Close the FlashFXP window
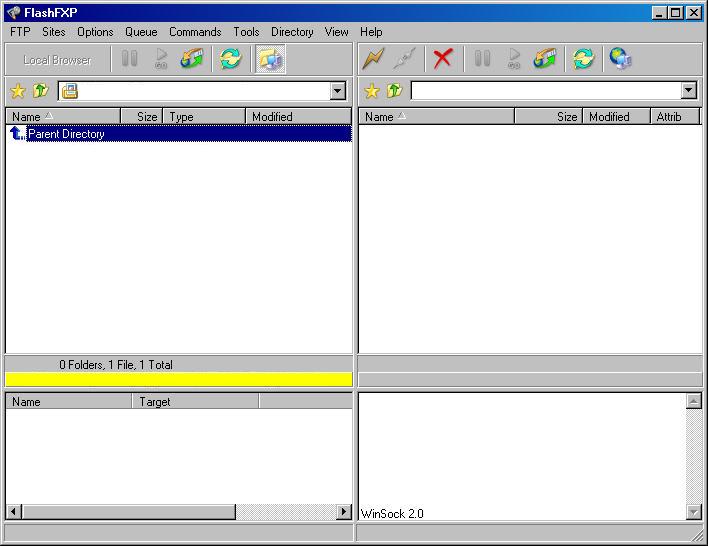Image resolution: width=708 pixels, height=546 pixels. [694, 13]
